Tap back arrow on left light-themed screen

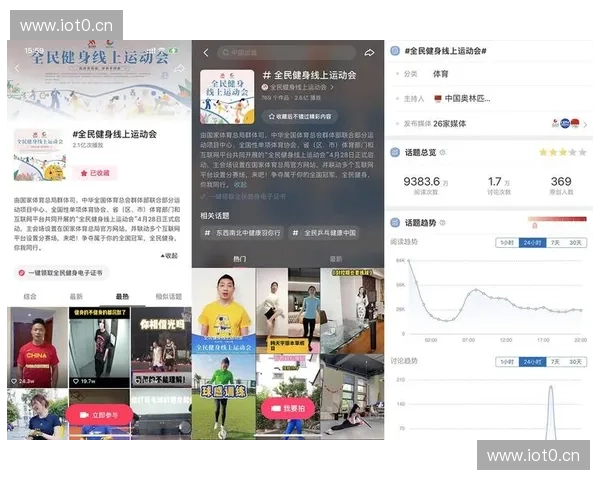[17, 69]
